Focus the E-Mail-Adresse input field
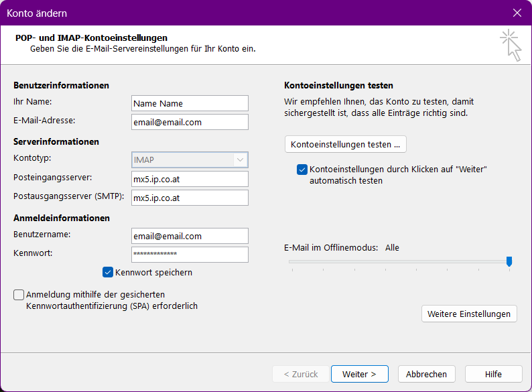This screenshot has width=532, height=392. (x=190, y=122)
